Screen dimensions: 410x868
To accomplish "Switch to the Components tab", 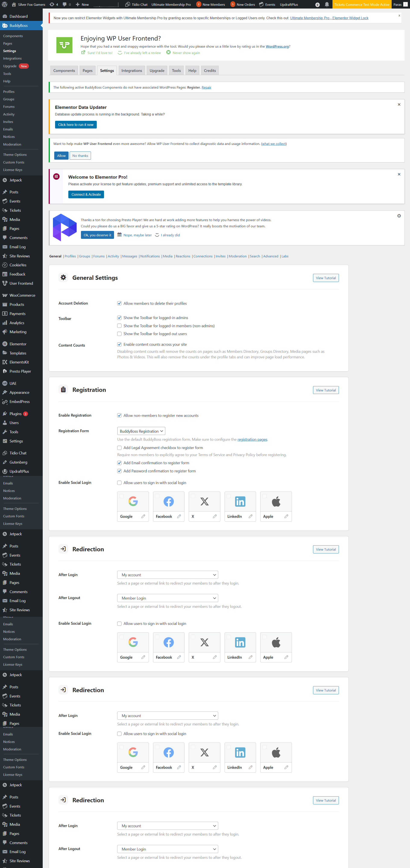I will (x=64, y=70).
